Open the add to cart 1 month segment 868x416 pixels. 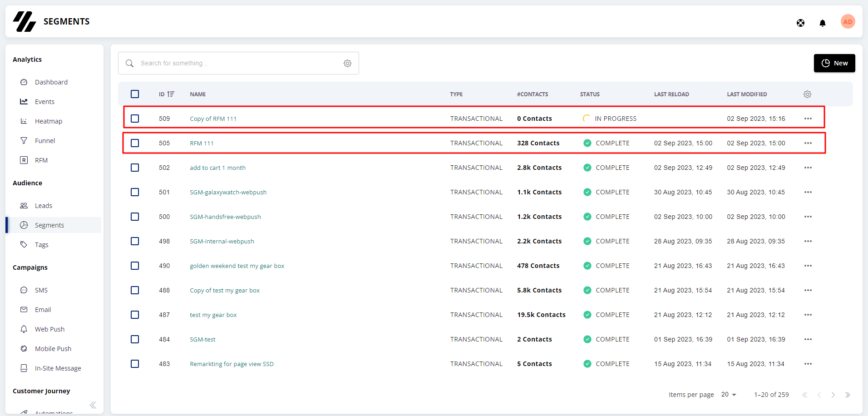[217, 168]
